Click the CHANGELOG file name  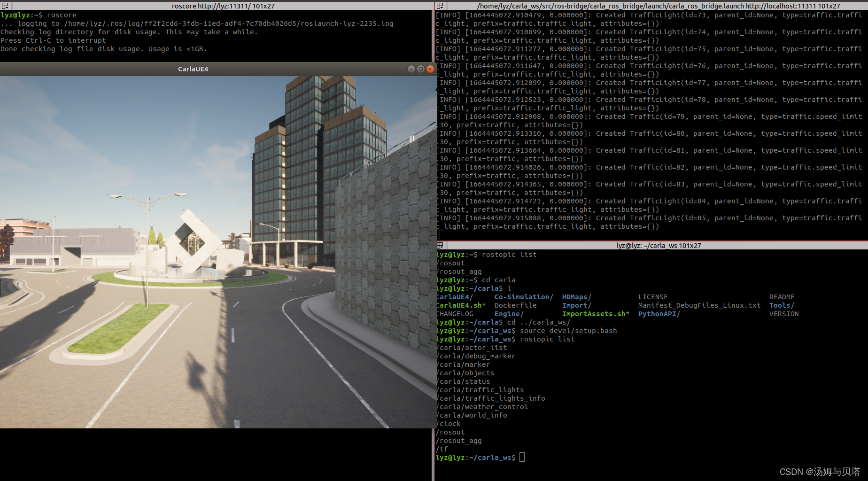(455, 314)
